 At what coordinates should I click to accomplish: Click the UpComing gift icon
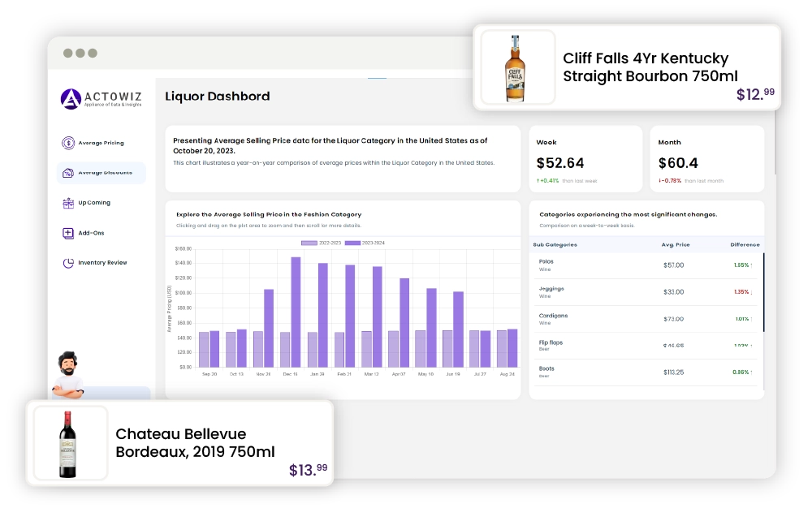pyautogui.click(x=68, y=203)
